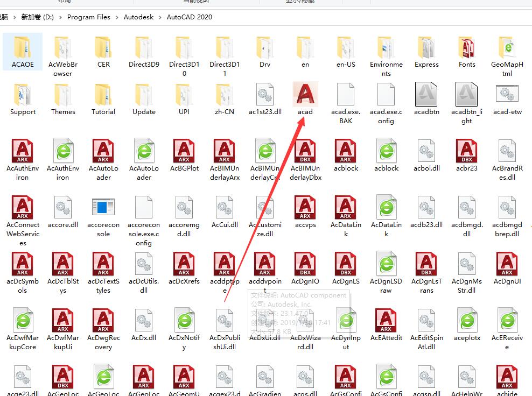Open the Express folder
Screen dimensions: 532x396
click(426, 52)
